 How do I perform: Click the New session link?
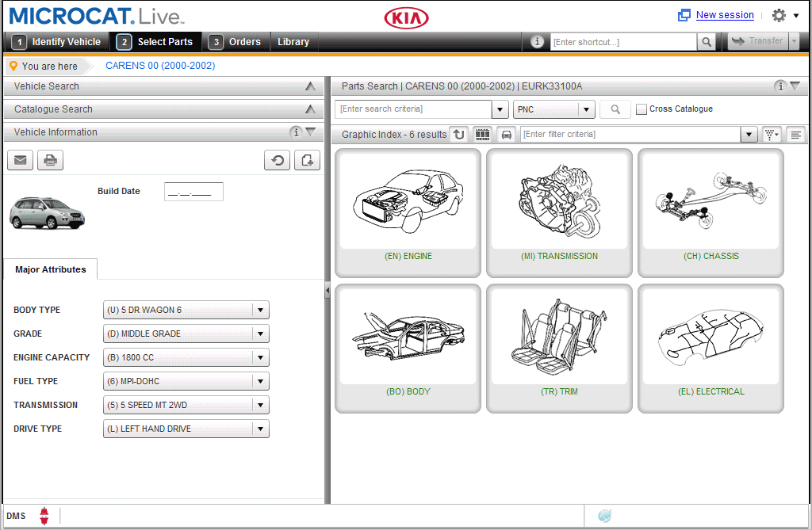pos(724,14)
